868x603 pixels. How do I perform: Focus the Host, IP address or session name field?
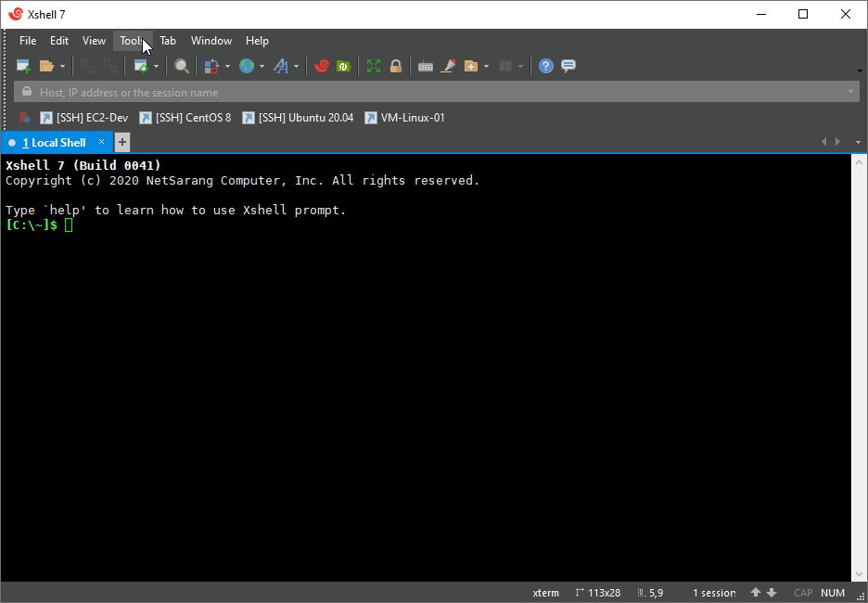(438, 92)
